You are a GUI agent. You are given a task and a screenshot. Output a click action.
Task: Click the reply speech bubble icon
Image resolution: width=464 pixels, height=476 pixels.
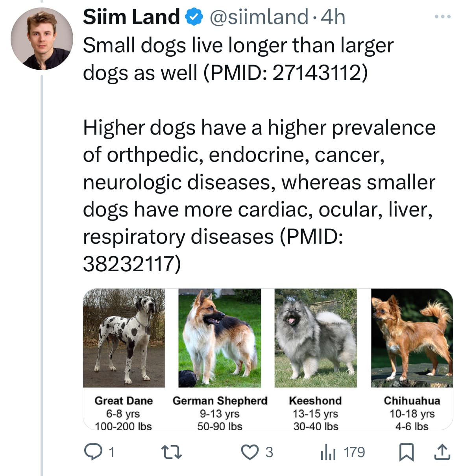92,452
